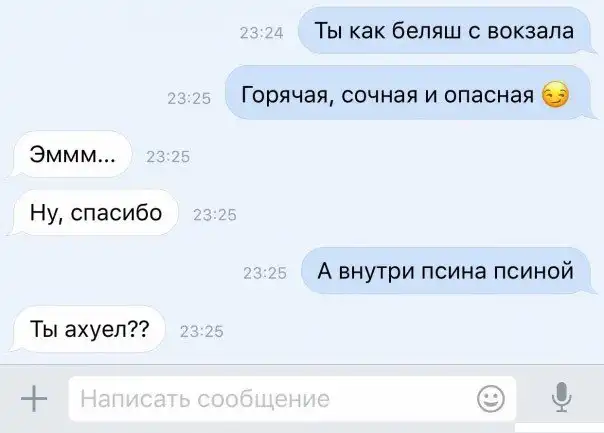Viewport: 604px width, 433px height.
Task: Click the smirking emoji in the message
Action: click(555, 94)
